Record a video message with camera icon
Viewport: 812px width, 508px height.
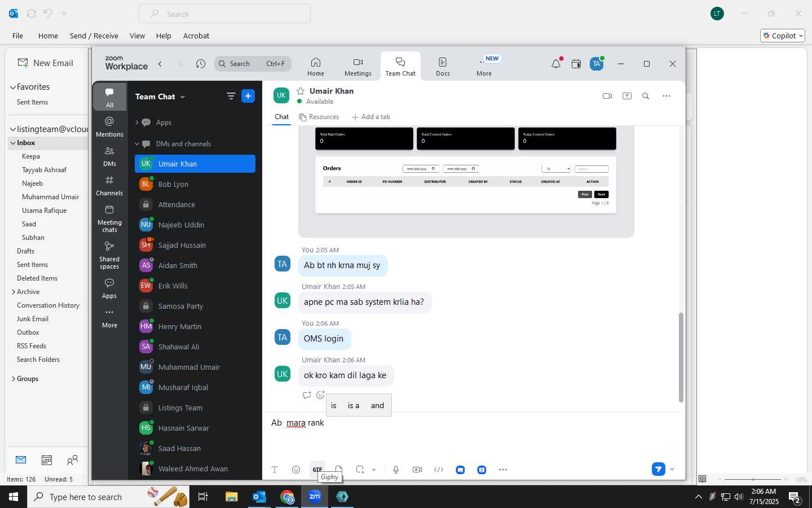tap(417, 470)
